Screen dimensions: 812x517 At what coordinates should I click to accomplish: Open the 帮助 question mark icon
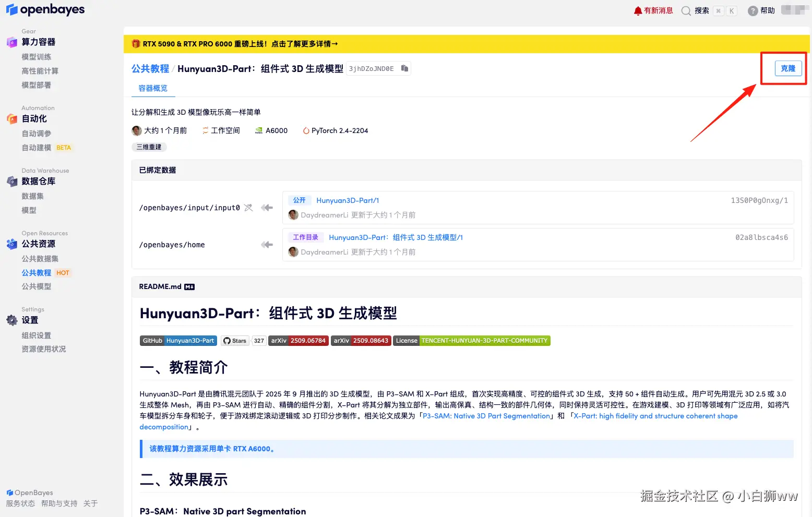tap(753, 11)
